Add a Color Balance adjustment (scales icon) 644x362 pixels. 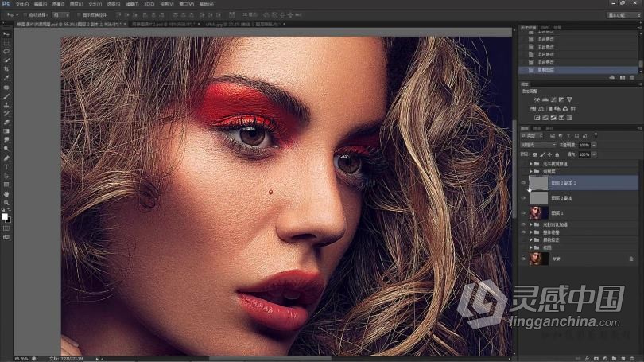[541, 109]
